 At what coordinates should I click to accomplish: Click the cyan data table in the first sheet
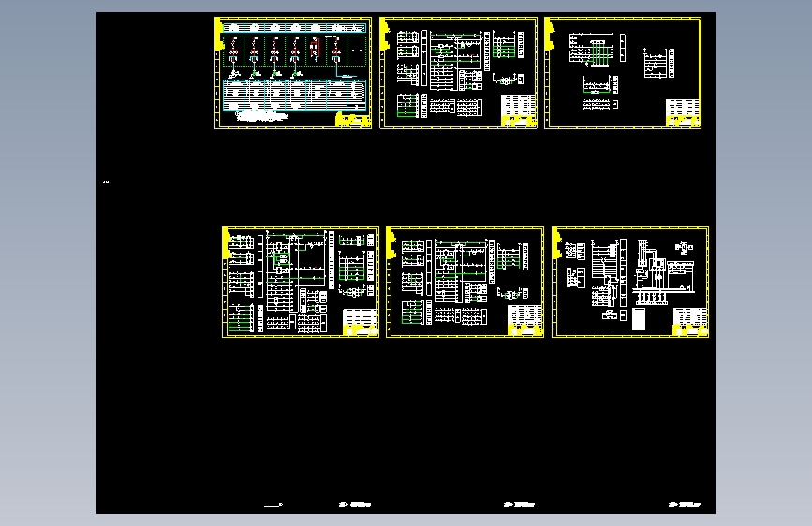[x=295, y=95]
